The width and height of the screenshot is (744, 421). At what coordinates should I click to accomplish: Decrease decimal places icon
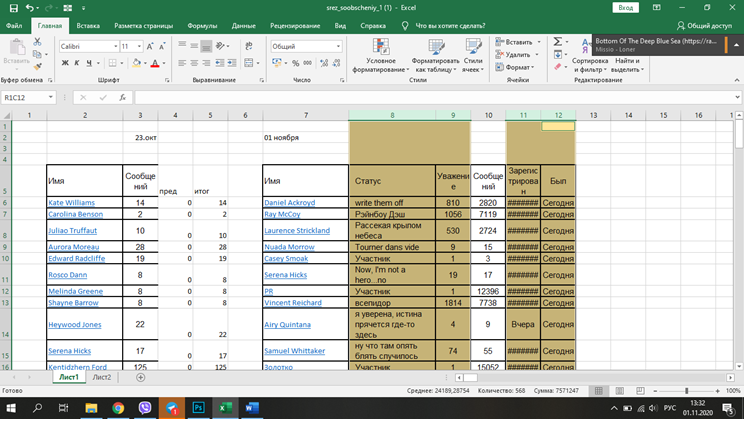[x=336, y=63]
